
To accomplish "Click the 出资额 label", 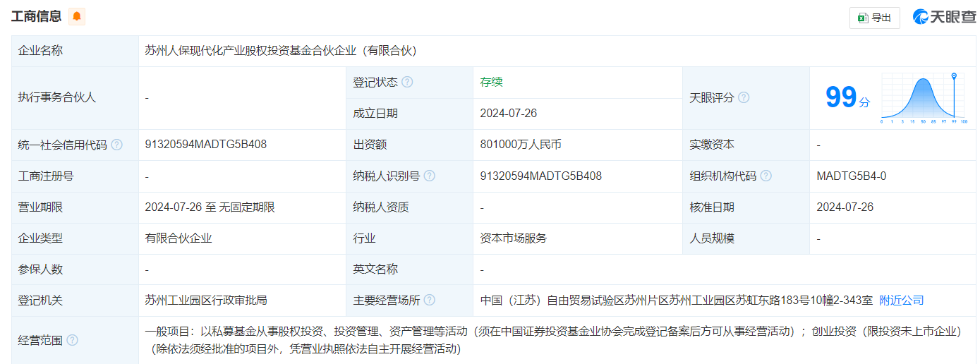I will [x=370, y=145].
